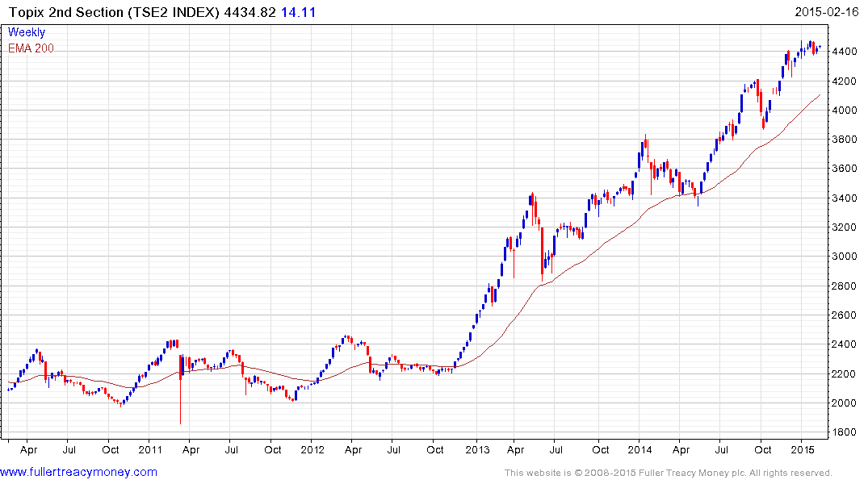Click the blue change value 14.11
This screenshot has width=868, height=484.
point(299,12)
